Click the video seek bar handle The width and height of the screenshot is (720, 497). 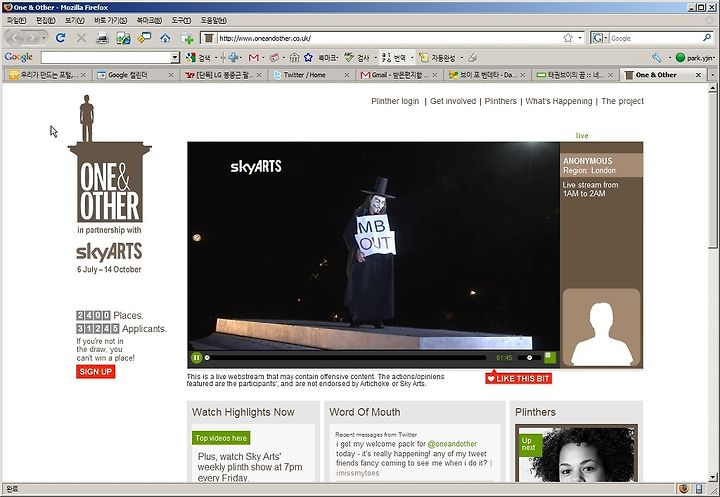(x=207, y=357)
